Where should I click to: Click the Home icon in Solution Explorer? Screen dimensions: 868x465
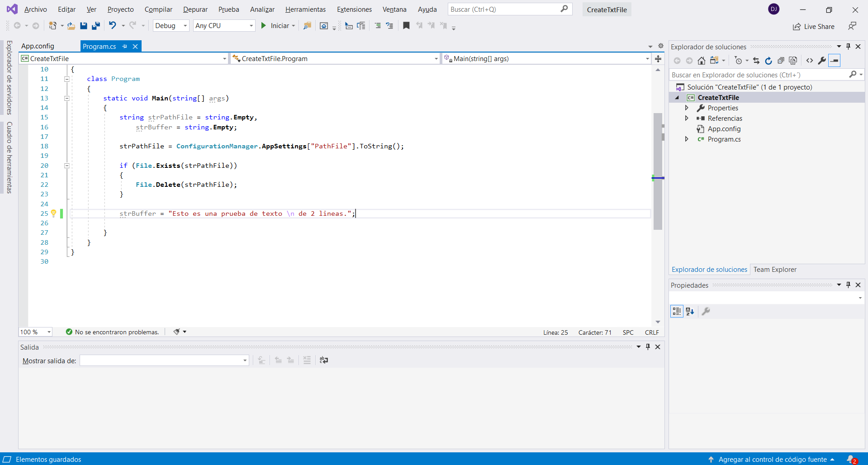701,61
